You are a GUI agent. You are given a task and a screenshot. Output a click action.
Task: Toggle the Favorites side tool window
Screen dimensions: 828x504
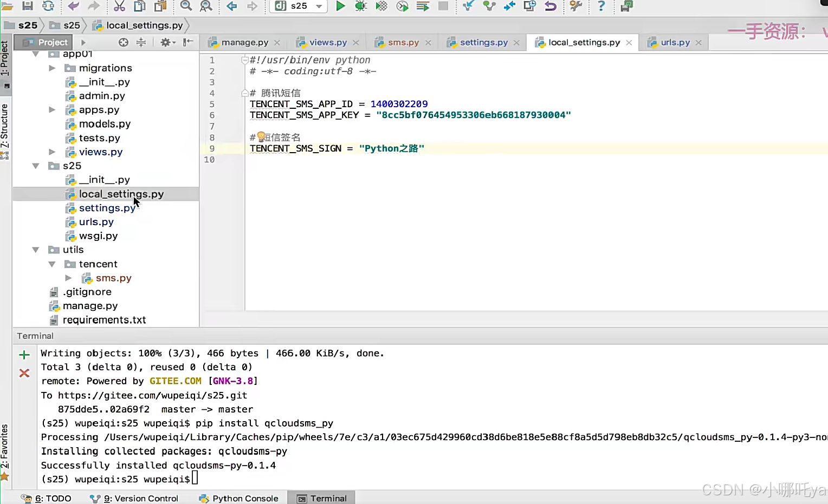point(5,452)
